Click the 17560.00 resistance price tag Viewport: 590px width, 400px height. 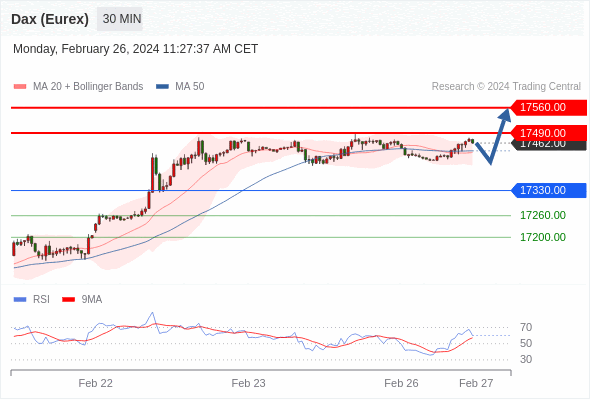click(x=549, y=108)
